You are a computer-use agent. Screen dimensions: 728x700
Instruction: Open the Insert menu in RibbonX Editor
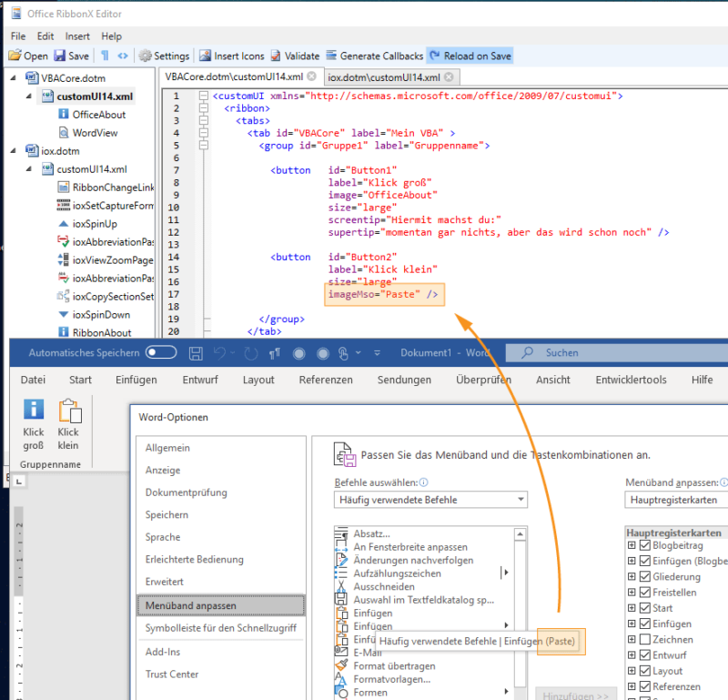[77, 36]
